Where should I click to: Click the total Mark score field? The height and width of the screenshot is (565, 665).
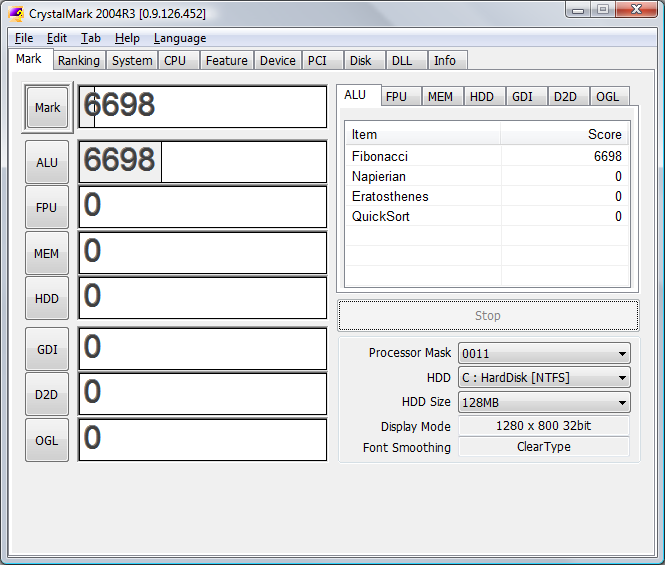click(x=203, y=107)
